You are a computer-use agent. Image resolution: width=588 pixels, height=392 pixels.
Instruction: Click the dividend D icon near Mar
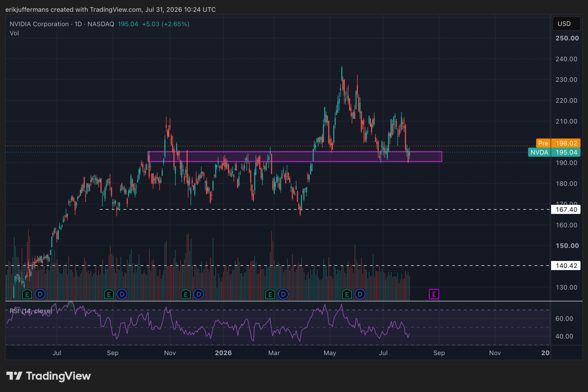[283, 294]
